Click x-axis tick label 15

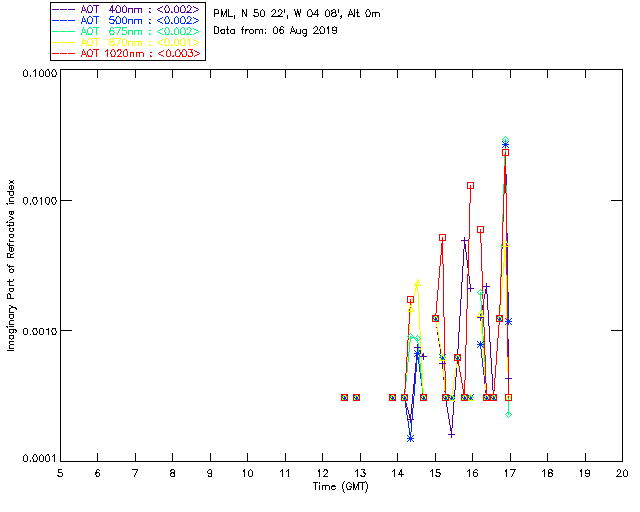[x=435, y=473]
